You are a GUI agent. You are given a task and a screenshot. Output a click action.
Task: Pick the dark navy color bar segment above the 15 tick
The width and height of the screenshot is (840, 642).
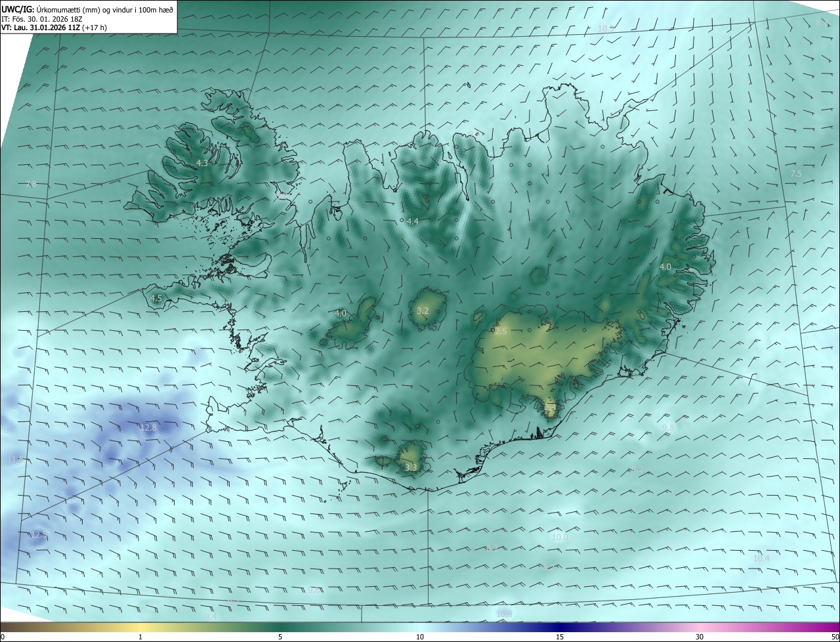pos(560,627)
